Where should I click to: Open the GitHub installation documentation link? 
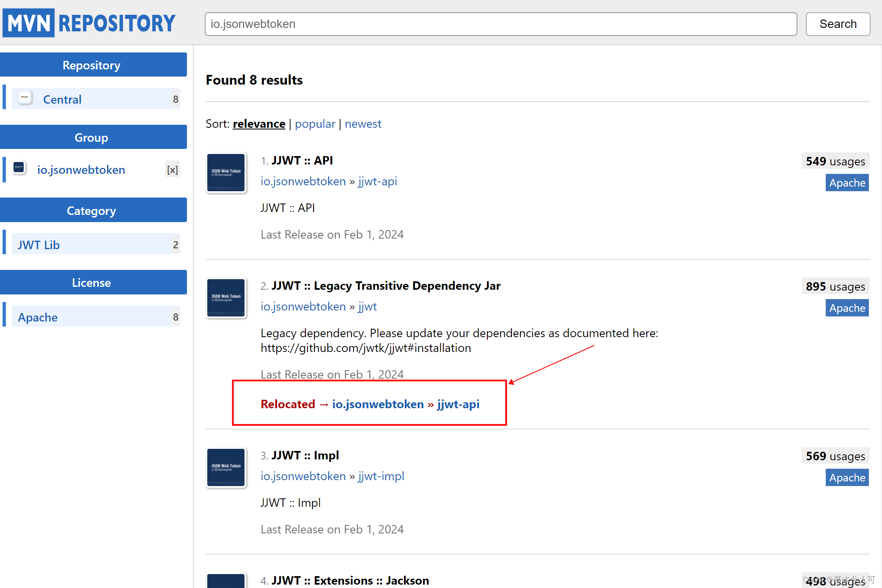click(x=365, y=348)
